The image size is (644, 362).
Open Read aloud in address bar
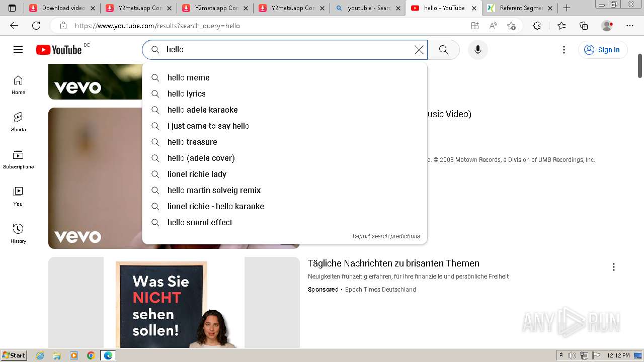[x=493, y=26]
